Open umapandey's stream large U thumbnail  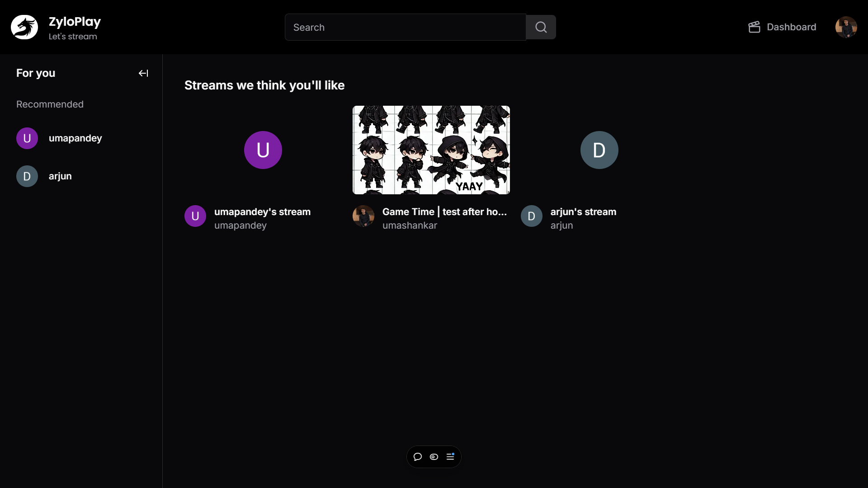pos(263,150)
